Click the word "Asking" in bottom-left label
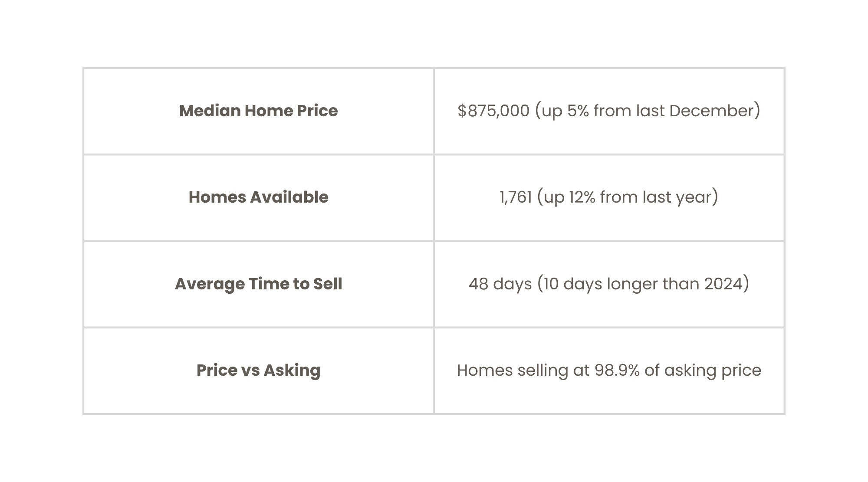The image size is (868, 482). 292,371
